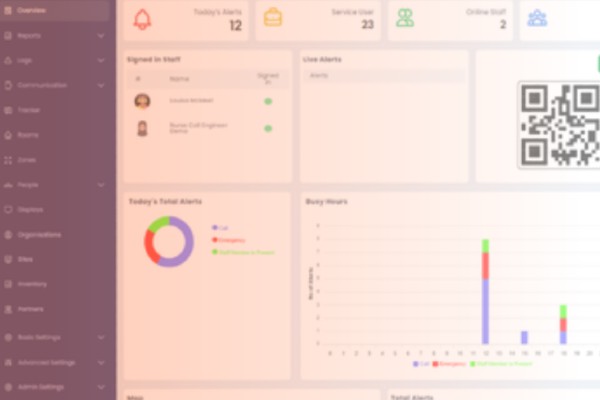Click the Nurse Call Engineer name text
Image resolution: width=600 pixels, height=400 pixels.
click(198, 128)
